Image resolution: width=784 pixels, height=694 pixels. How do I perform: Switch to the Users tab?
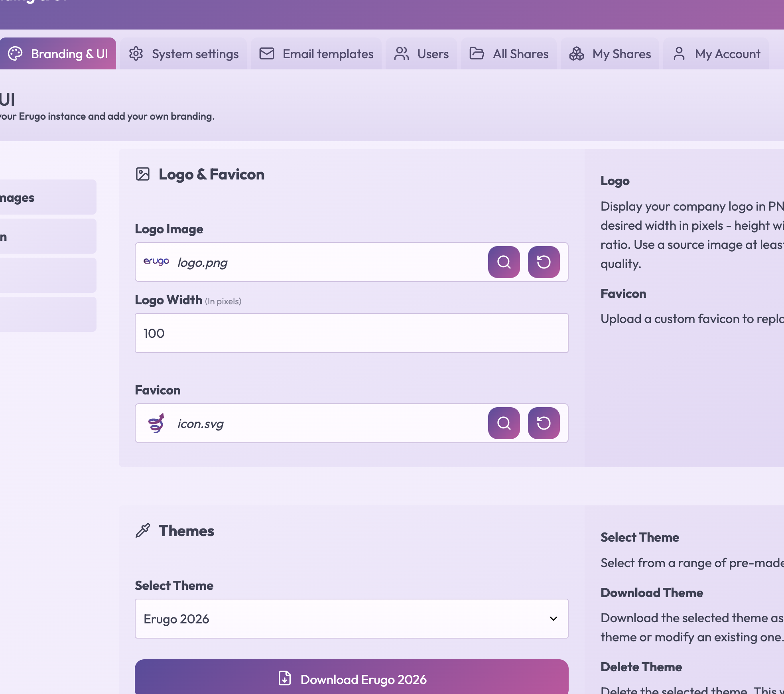click(421, 53)
